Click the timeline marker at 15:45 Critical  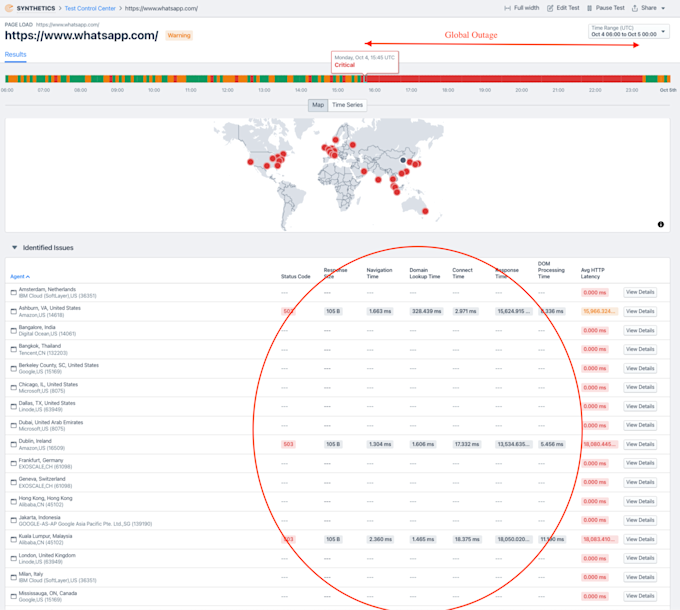tap(365, 78)
